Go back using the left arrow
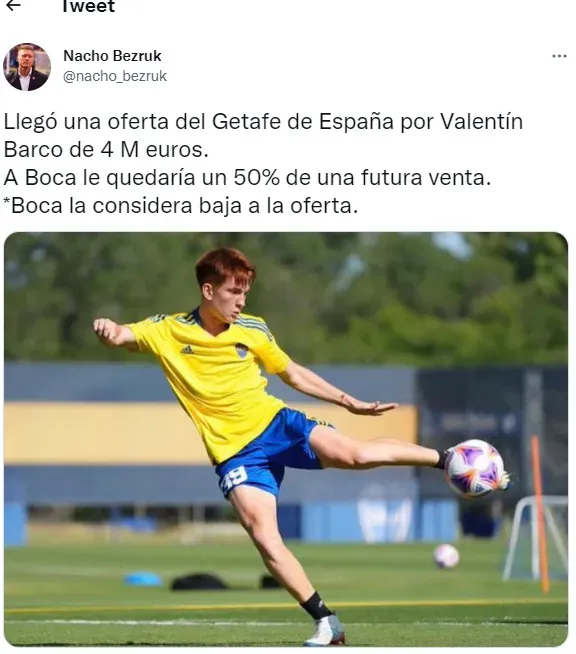The image size is (576, 654). tap(13, 5)
